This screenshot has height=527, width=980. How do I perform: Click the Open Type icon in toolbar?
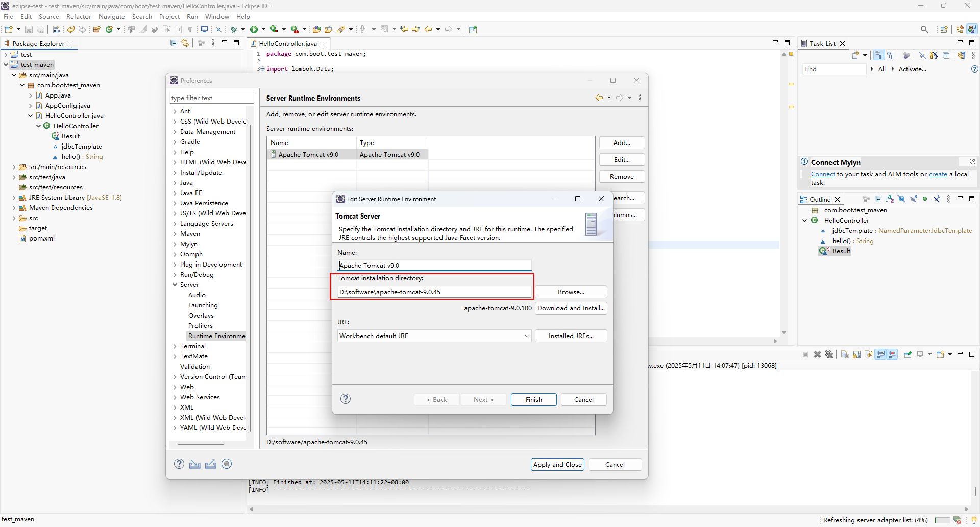coord(317,29)
